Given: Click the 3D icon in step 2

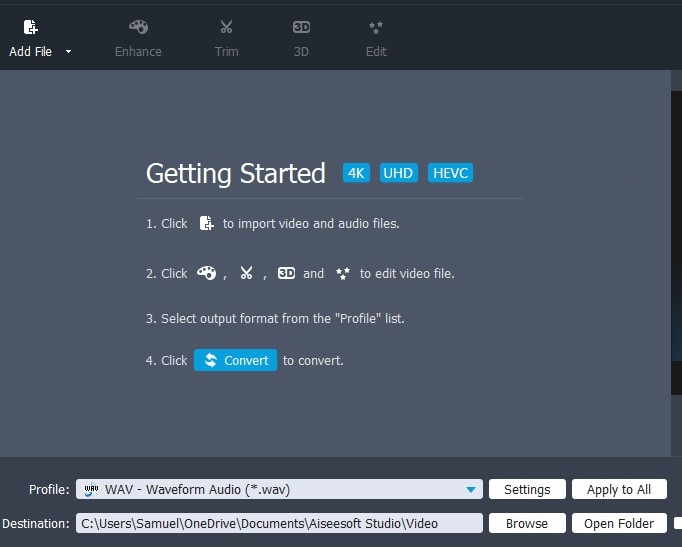Looking at the screenshot, I should coord(286,273).
